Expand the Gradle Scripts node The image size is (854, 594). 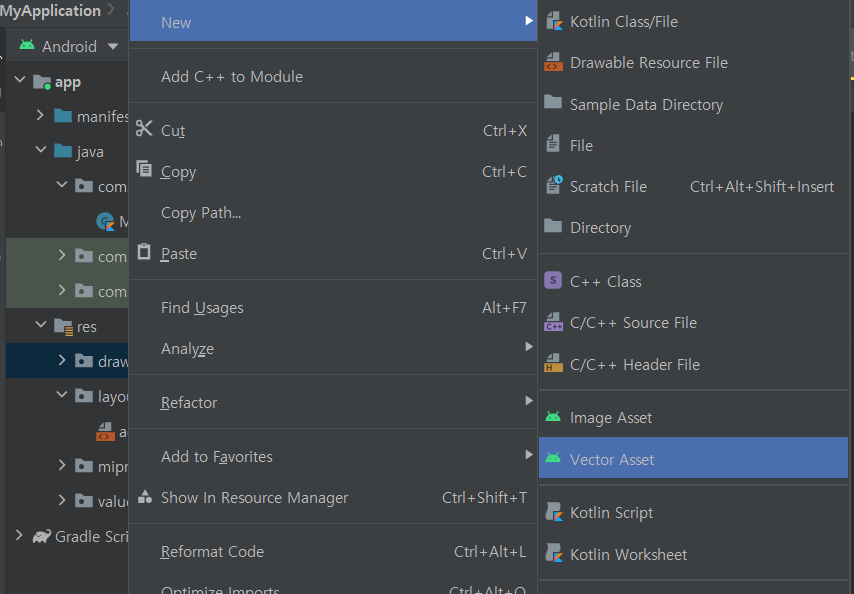point(19,536)
